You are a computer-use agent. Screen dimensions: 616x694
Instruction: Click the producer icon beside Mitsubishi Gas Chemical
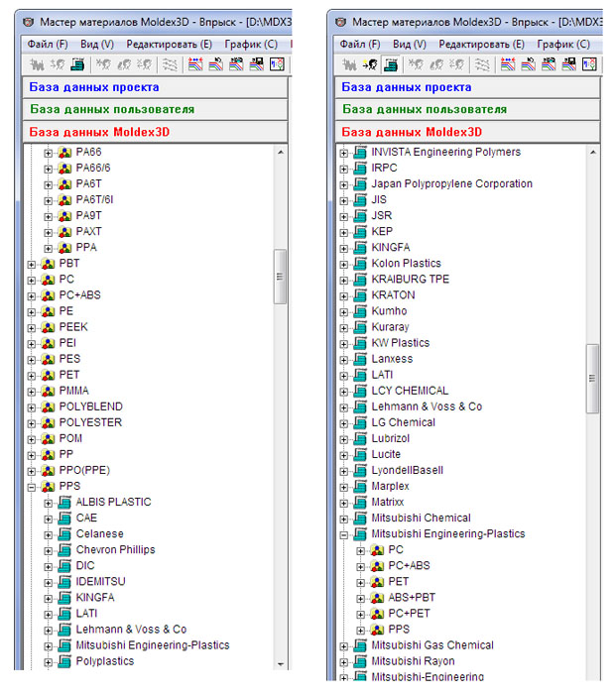pos(360,645)
